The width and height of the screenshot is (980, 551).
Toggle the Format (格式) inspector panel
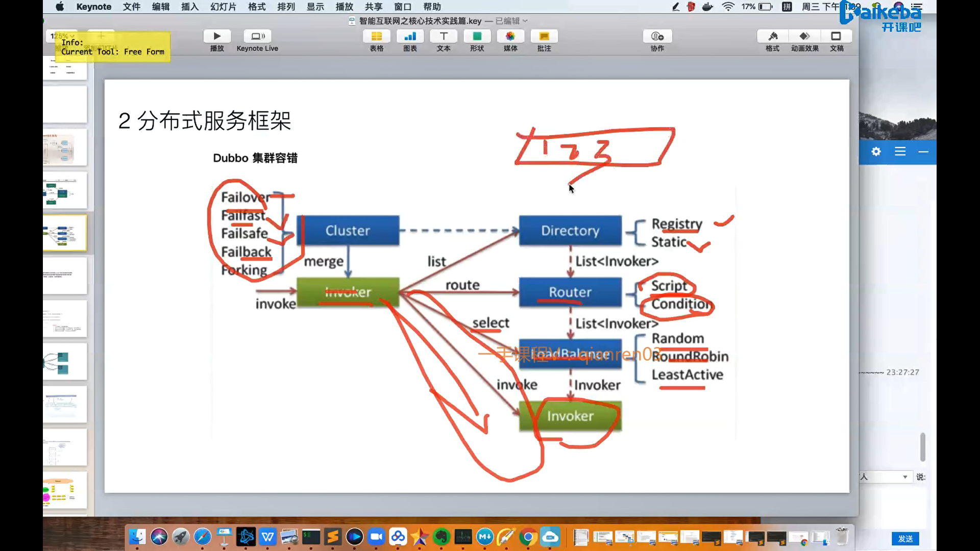coord(772,37)
